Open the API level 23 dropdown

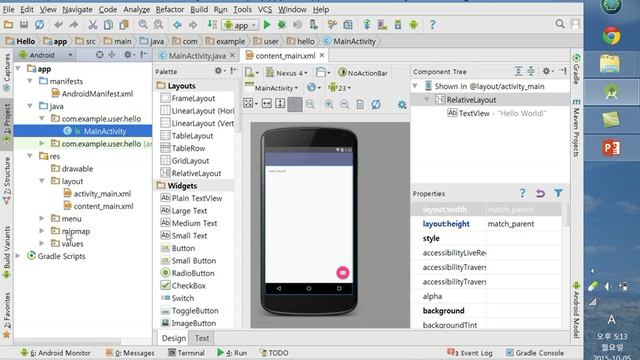tap(340, 88)
